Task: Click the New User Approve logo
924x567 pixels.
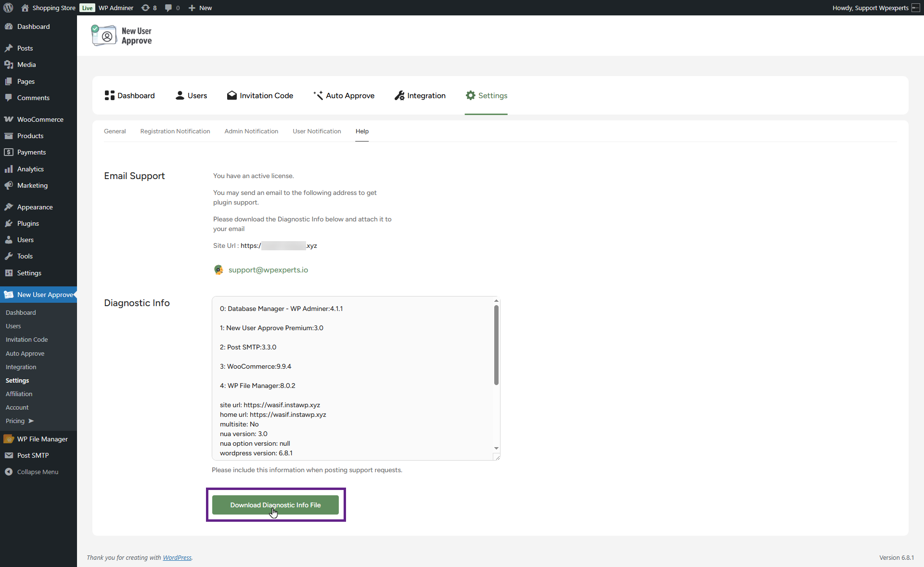Action: [122, 36]
